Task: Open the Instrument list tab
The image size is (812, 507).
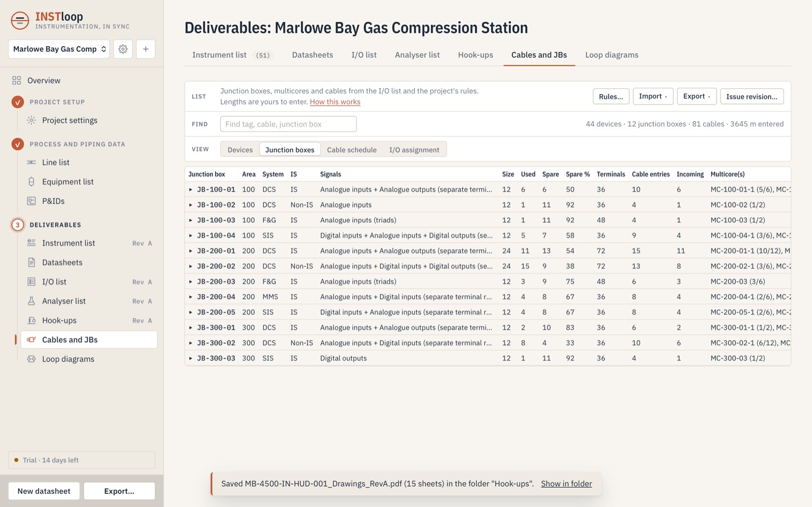Action: click(232, 55)
